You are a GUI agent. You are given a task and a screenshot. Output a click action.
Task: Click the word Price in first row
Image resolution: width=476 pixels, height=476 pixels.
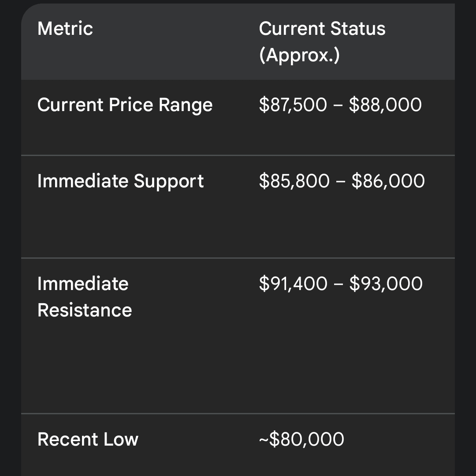(x=131, y=105)
